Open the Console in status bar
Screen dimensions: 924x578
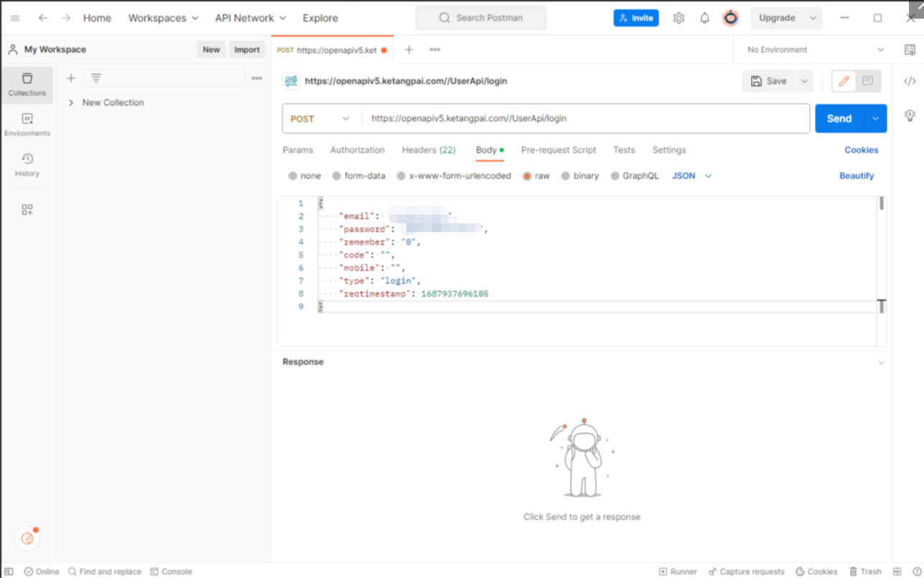click(171, 572)
